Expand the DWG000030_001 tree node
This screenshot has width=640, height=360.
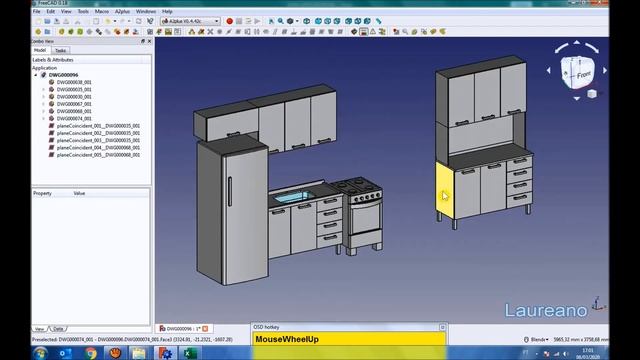pyautogui.click(x=43, y=97)
